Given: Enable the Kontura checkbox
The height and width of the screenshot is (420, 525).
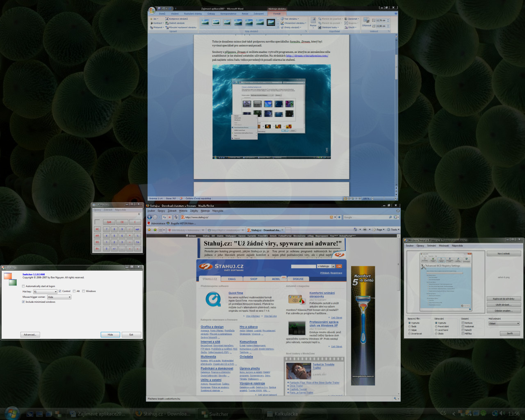Looking at the screenshot, I should click(x=463, y=323).
